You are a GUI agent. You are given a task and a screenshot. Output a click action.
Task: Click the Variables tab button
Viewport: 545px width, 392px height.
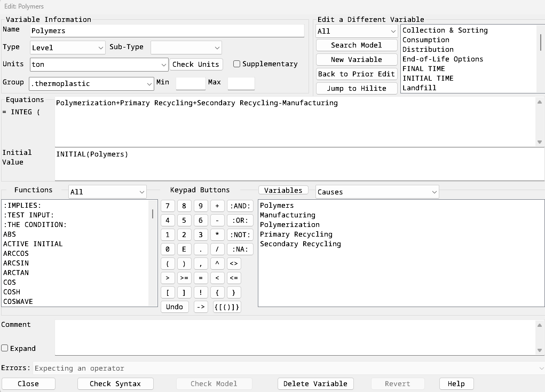coord(283,190)
